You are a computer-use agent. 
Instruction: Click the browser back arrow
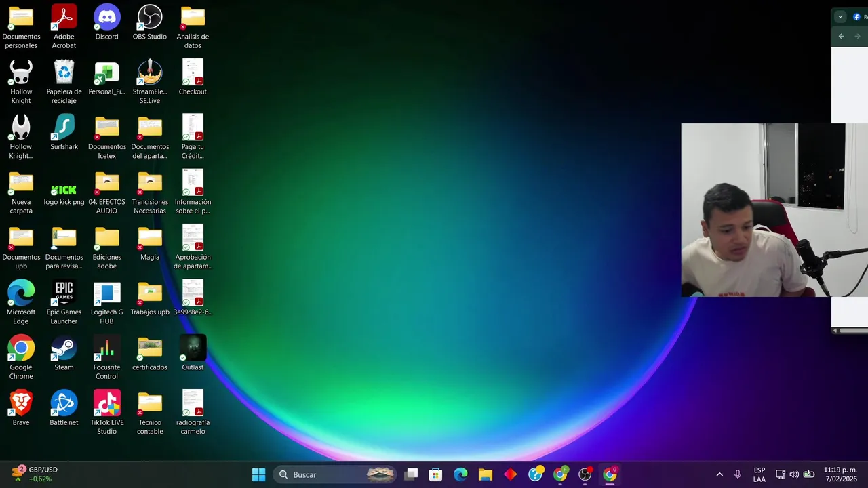click(x=842, y=37)
